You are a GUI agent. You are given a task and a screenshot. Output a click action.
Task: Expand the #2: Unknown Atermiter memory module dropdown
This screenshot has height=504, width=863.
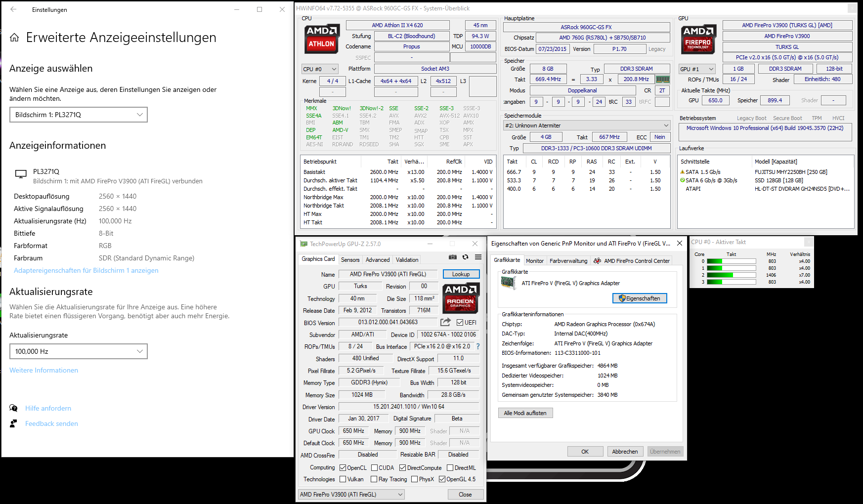tap(587, 126)
